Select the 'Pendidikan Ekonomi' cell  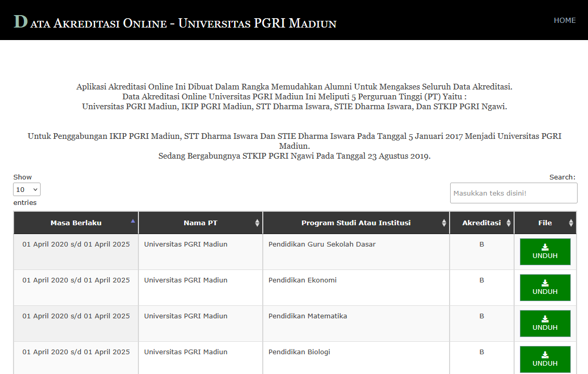pos(356,288)
